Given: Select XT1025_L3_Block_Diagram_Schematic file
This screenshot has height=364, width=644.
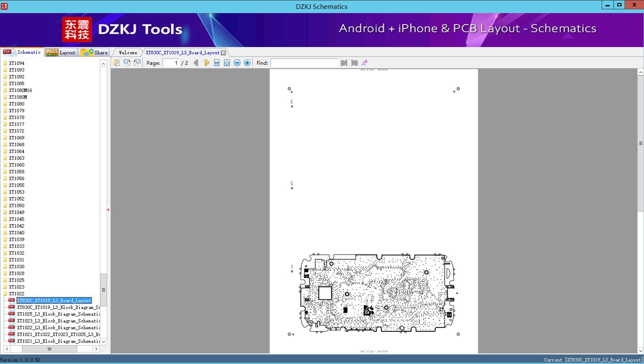Looking at the screenshot, I should (58, 314).
